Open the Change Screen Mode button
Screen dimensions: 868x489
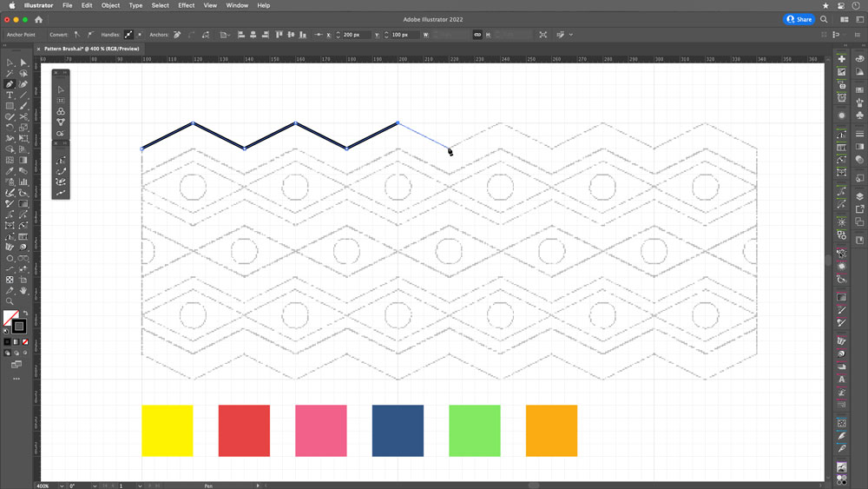(x=16, y=365)
